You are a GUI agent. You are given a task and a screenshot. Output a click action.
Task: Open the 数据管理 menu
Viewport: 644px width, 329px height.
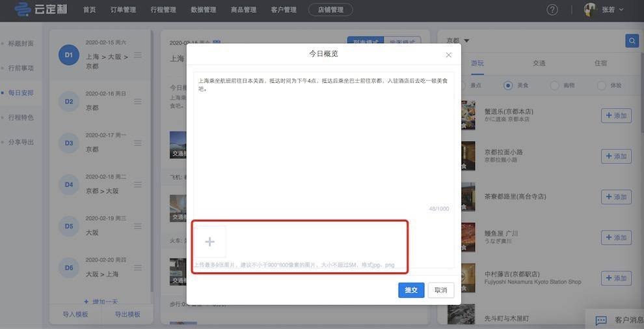(x=204, y=10)
